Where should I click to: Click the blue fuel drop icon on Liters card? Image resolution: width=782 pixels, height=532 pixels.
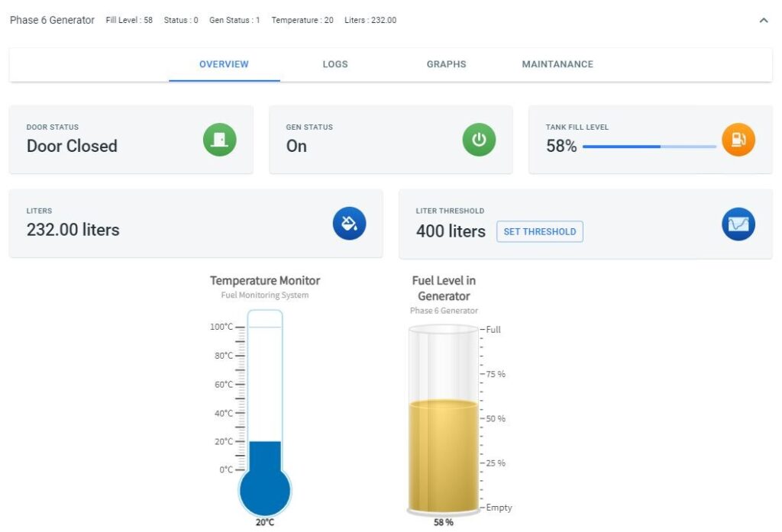pos(349,224)
